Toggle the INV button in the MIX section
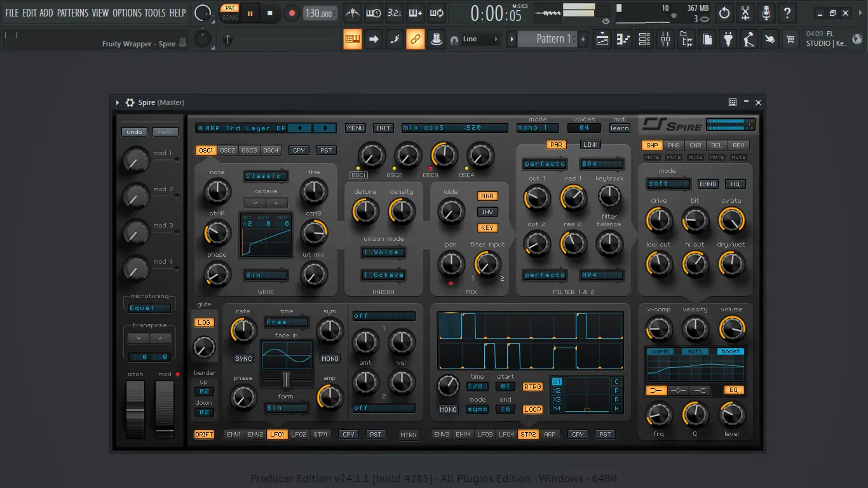The width and height of the screenshot is (868, 488). pyautogui.click(x=487, y=212)
